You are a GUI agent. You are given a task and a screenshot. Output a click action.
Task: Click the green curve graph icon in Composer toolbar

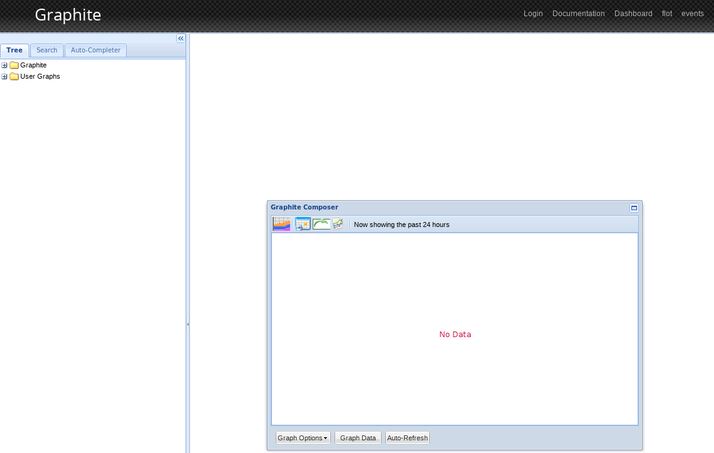321,224
